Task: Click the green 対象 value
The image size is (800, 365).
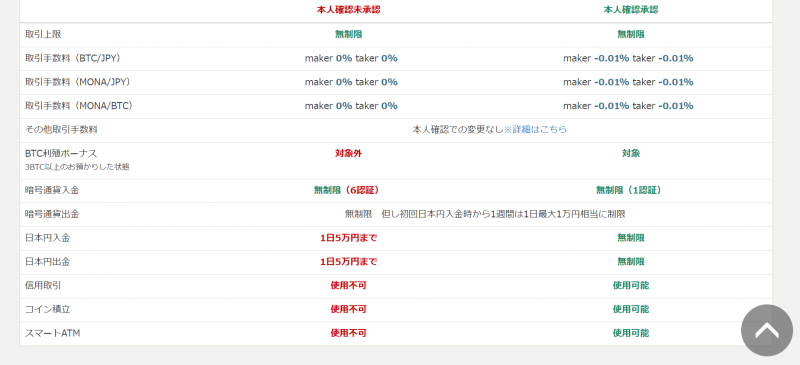Action: pyautogui.click(x=631, y=153)
